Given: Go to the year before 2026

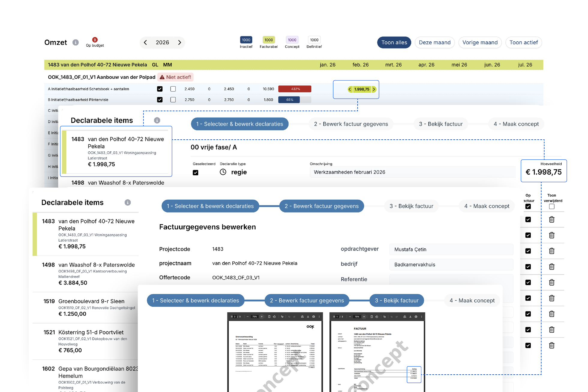Looking at the screenshot, I should tap(145, 43).
